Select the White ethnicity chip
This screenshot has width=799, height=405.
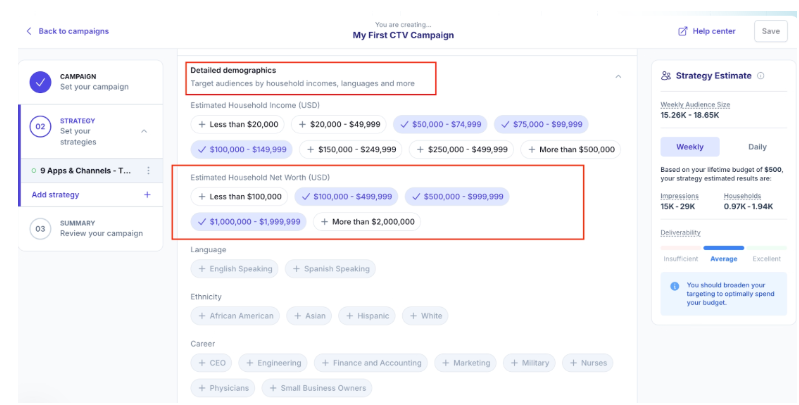coord(425,316)
